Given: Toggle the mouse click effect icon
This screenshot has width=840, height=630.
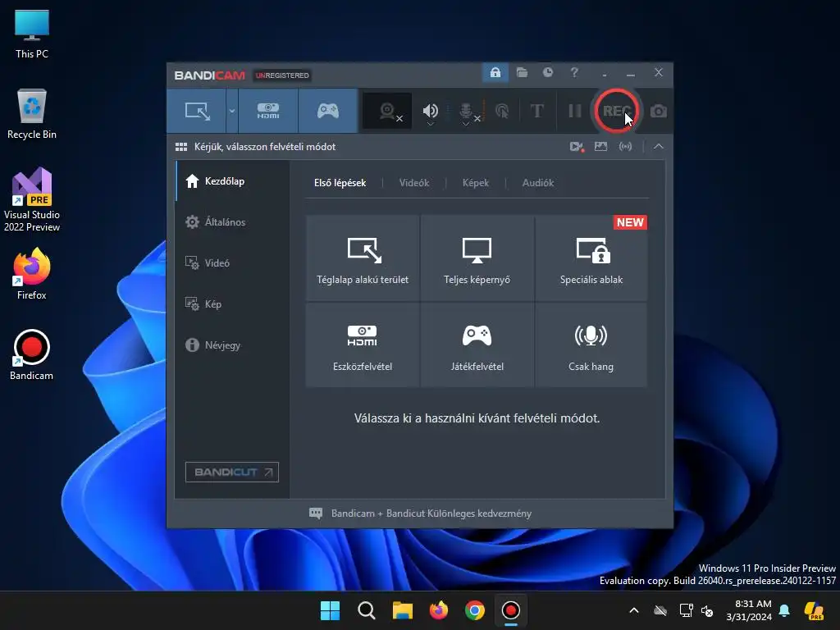Looking at the screenshot, I should pos(502,111).
